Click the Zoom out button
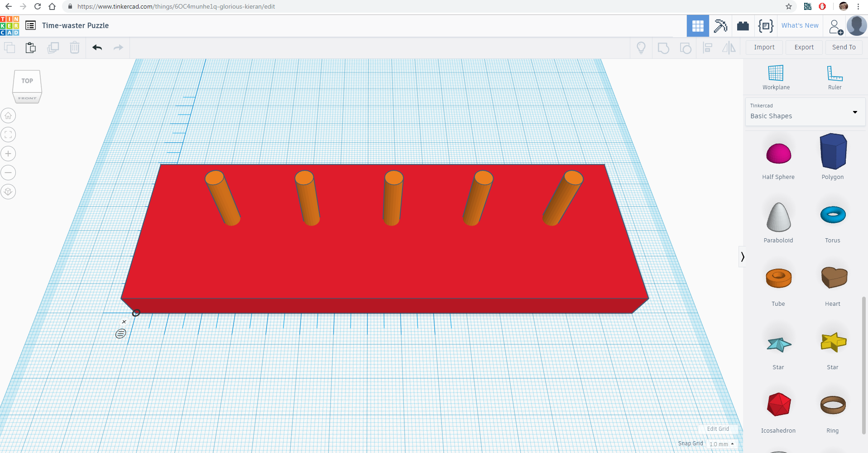 coord(8,173)
